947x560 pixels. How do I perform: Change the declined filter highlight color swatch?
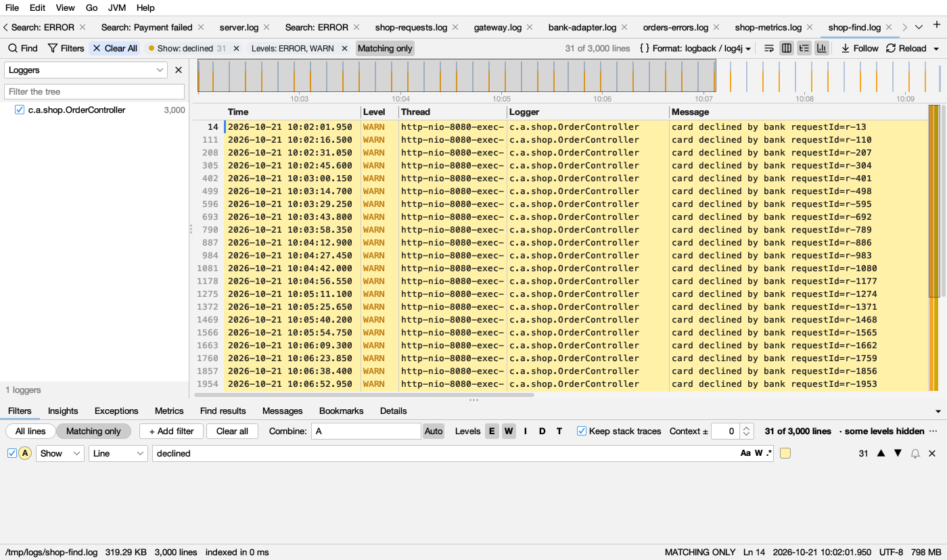[785, 453]
